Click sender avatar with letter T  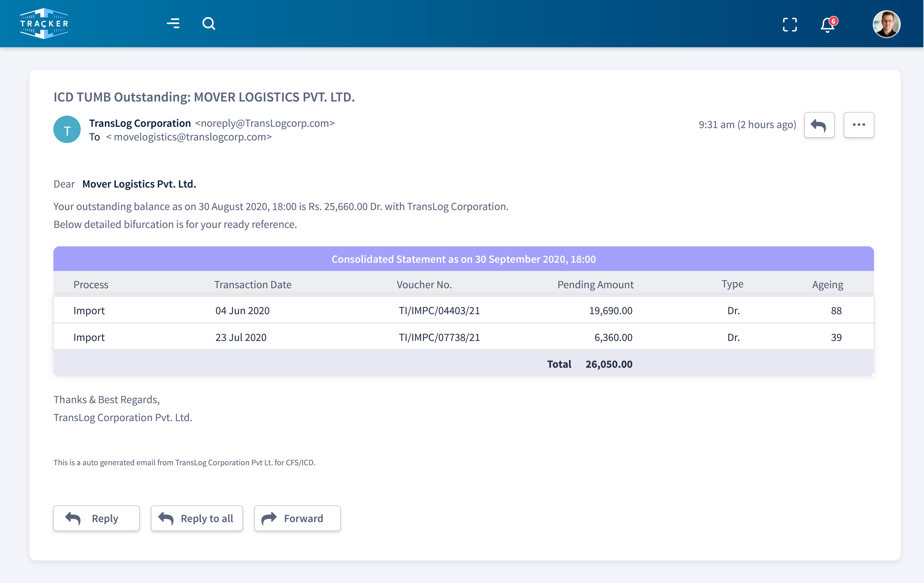pyautogui.click(x=67, y=129)
